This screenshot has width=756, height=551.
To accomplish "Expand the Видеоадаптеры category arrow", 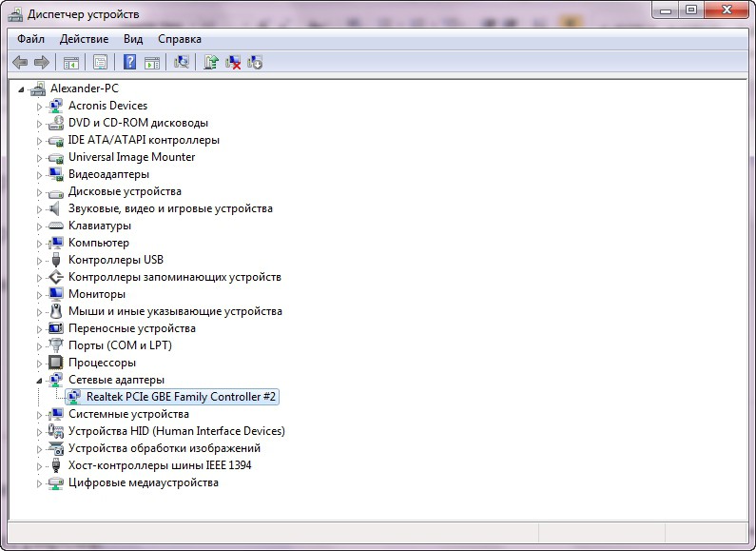I will coord(40,174).
